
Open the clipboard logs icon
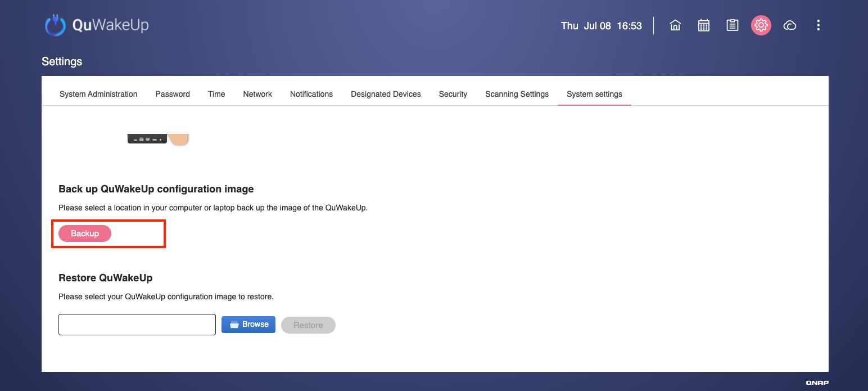(732, 25)
